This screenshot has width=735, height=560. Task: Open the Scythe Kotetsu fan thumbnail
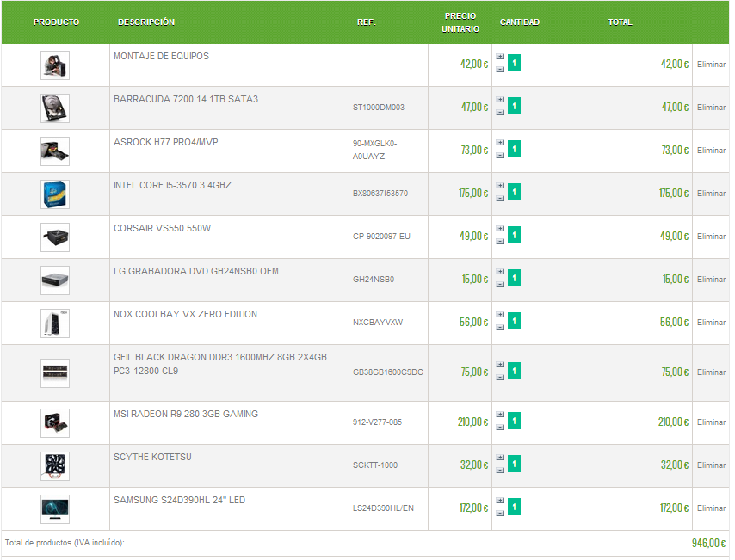point(55,467)
